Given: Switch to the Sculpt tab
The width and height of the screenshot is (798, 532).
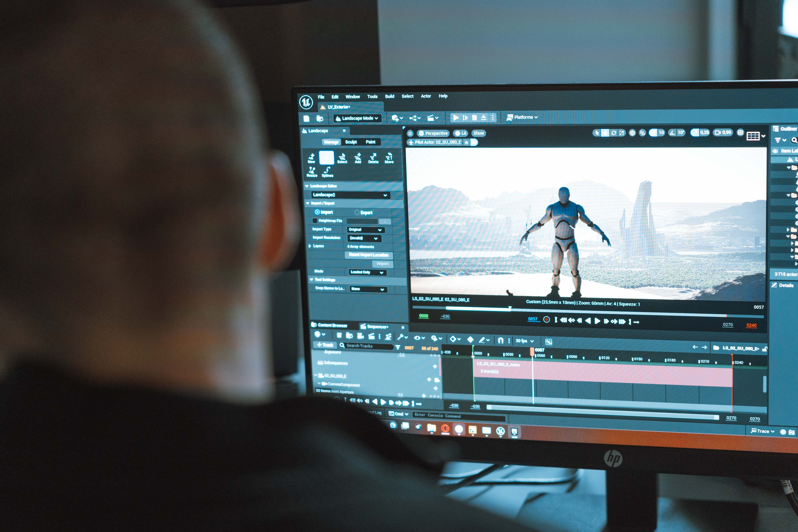Looking at the screenshot, I should point(351,142).
